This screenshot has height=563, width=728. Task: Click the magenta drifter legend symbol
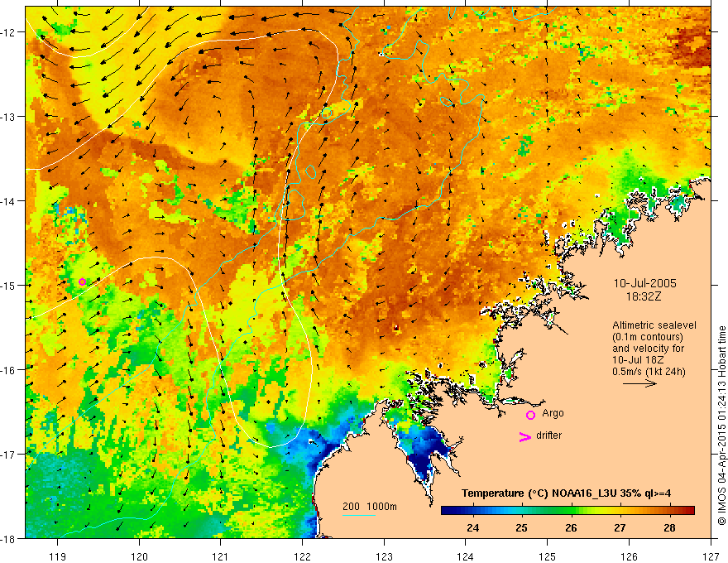[524, 436]
